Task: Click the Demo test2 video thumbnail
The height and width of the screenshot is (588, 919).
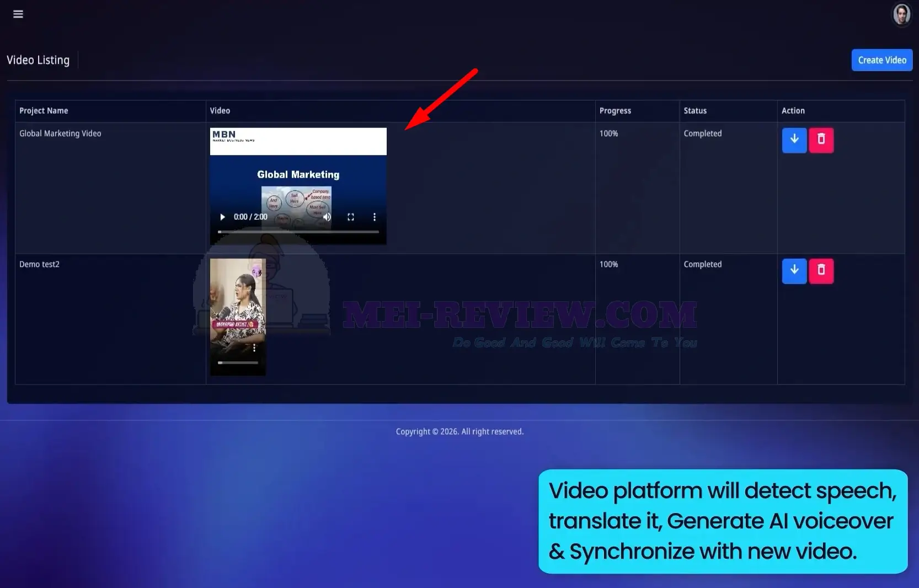Action: click(238, 317)
